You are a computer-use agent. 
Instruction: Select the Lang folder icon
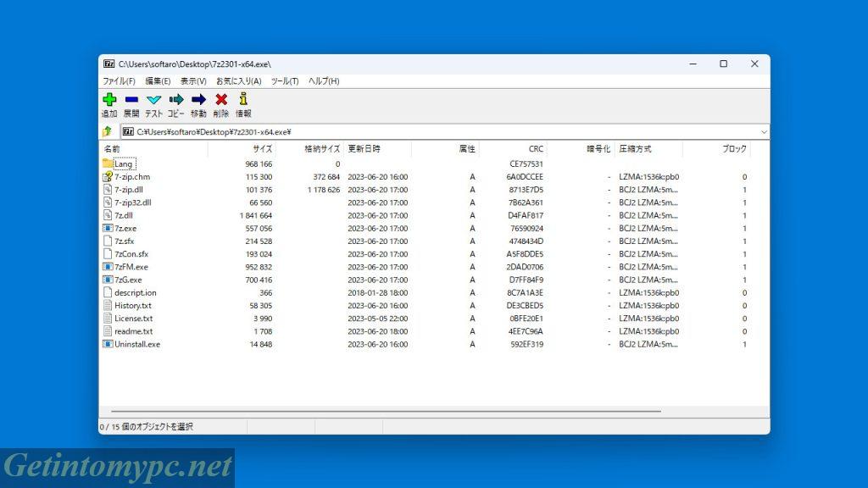108,164
